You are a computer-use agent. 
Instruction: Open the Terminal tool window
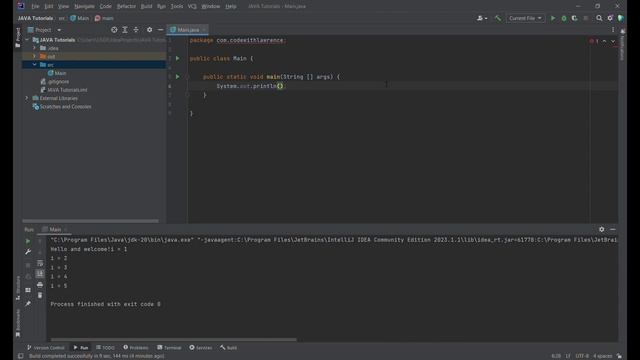click(169, 348)
